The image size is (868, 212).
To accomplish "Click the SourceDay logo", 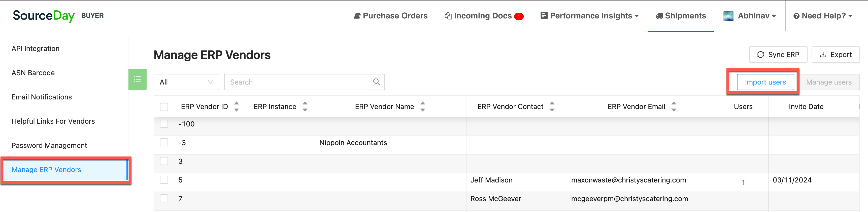I will [44, 16].
